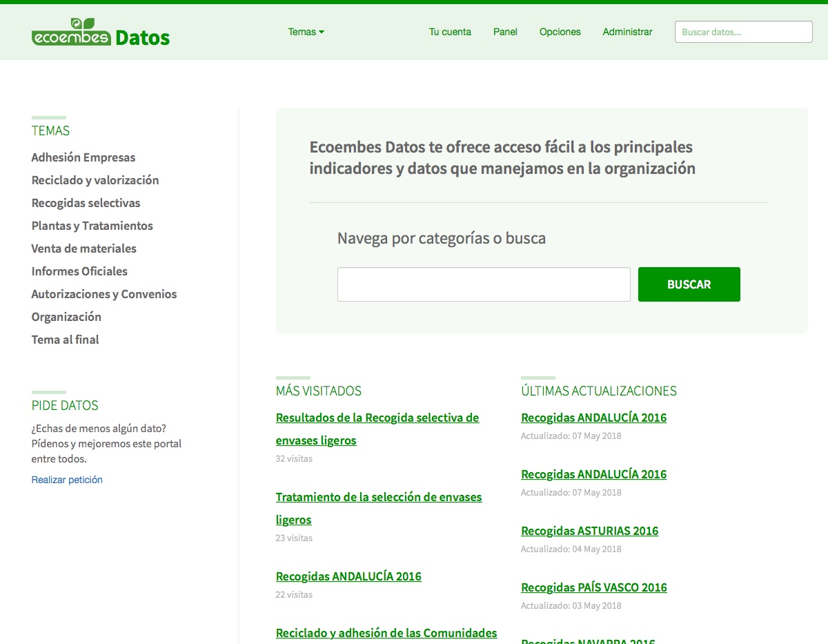Open Venta de materiales topic

coord(83,248)
